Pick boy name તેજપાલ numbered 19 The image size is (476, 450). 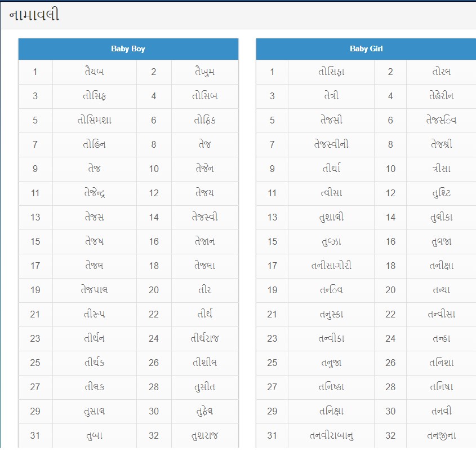point(95,290)
